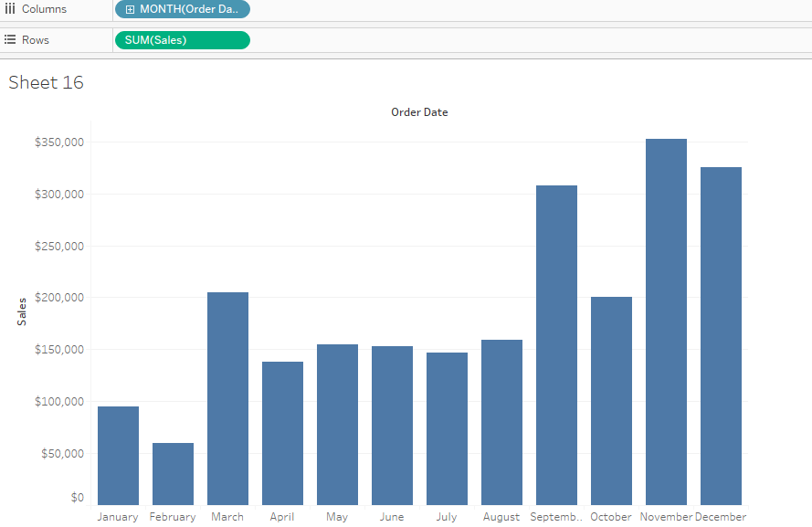
Task: Select the March bar
Action: 227,398
